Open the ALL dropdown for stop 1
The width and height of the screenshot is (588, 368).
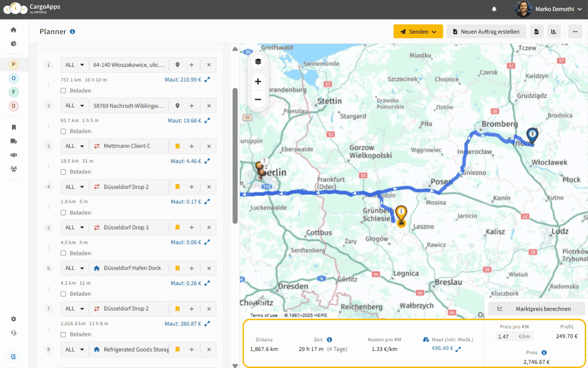point(74,65)
